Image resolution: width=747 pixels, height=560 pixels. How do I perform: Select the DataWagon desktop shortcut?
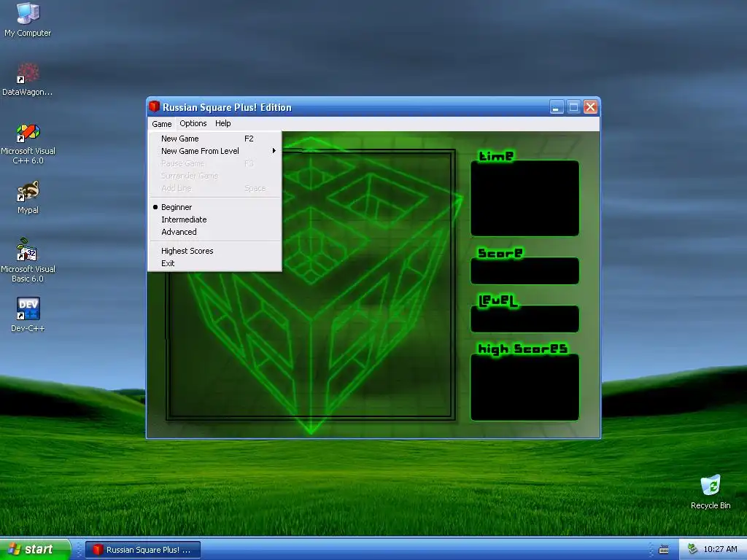(x=28, y=79)
